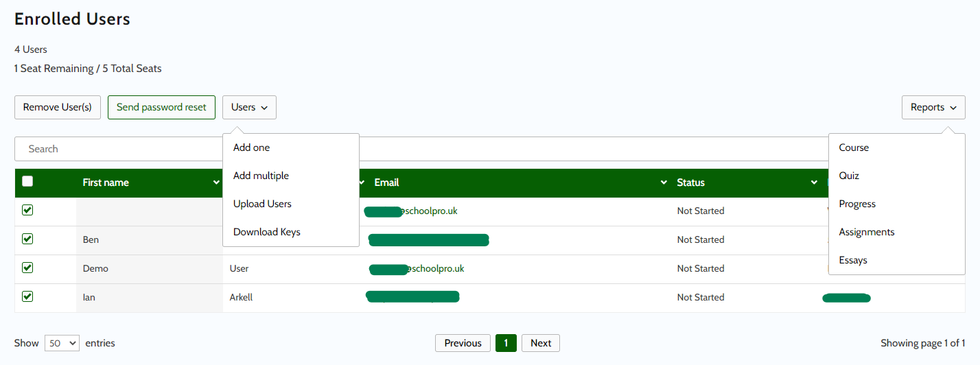Viewport: 980px width, 365px height.
Task: Sort by First name column arrow
Action: [x=217, y=182]
